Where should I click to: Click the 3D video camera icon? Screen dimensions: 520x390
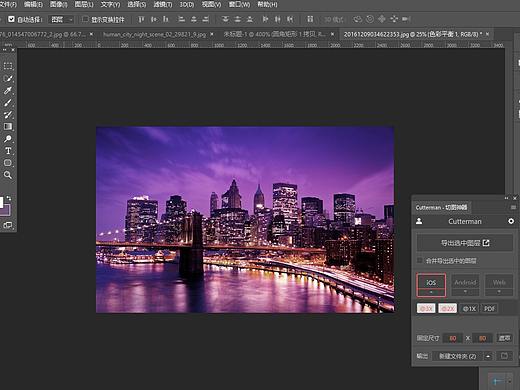[406, 19]
